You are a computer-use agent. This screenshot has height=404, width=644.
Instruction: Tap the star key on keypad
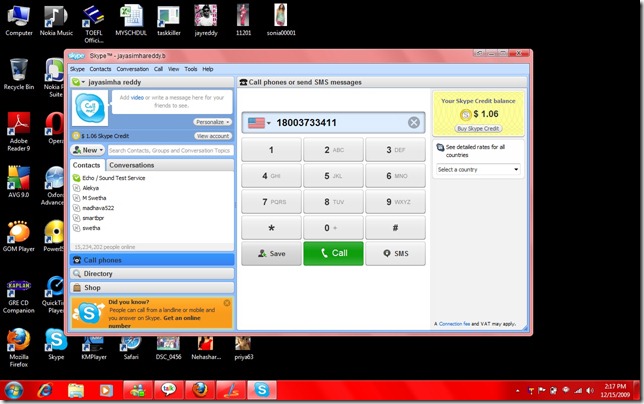pos(271,227)
